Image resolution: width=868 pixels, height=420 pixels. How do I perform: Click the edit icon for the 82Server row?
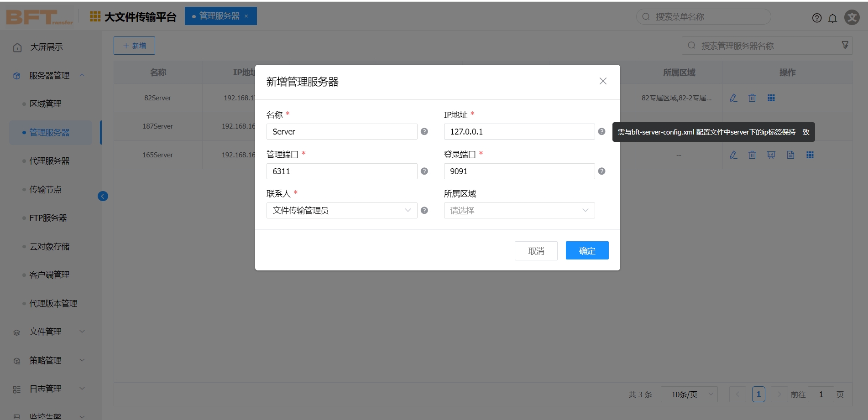point(733,98)
